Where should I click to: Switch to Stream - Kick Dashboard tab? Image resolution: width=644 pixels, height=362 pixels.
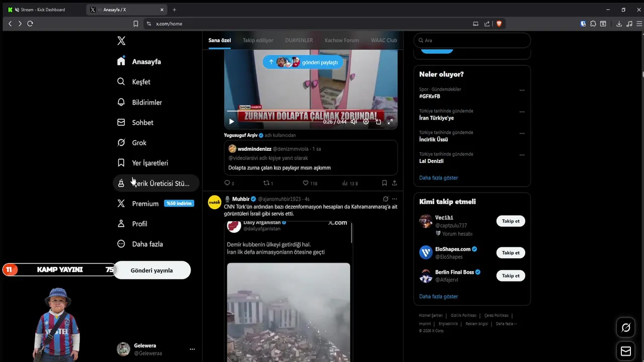click(43, 10)
